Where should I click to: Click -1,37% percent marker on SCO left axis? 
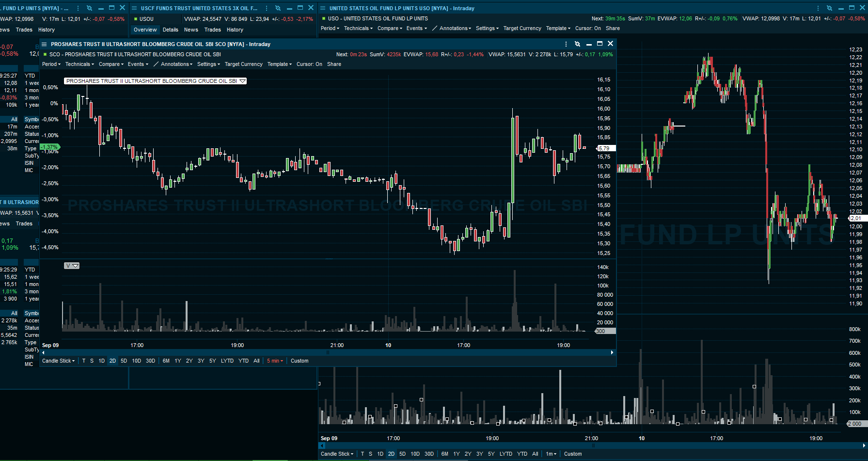tap(49, 147)
